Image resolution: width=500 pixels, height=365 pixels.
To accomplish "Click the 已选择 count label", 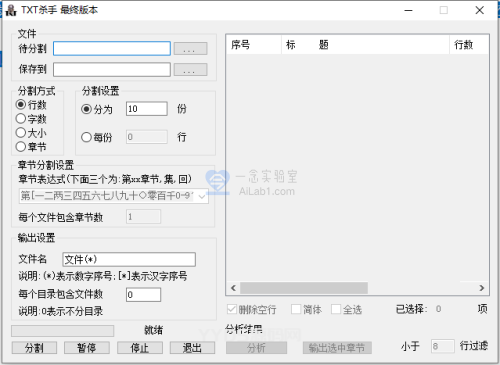I will (x=411, y=309).
